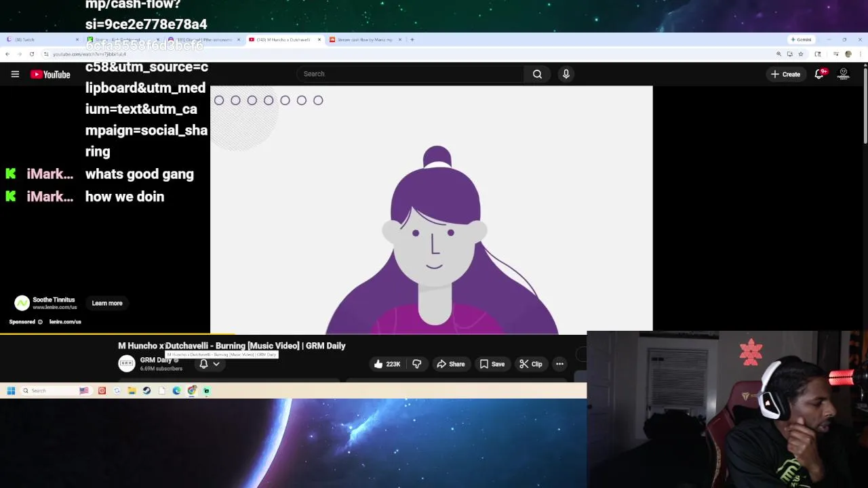Image resolution: width=868 pixels, height=488 pixels.
Task: Open a new browser tab
Action: (x=412, y=39)
